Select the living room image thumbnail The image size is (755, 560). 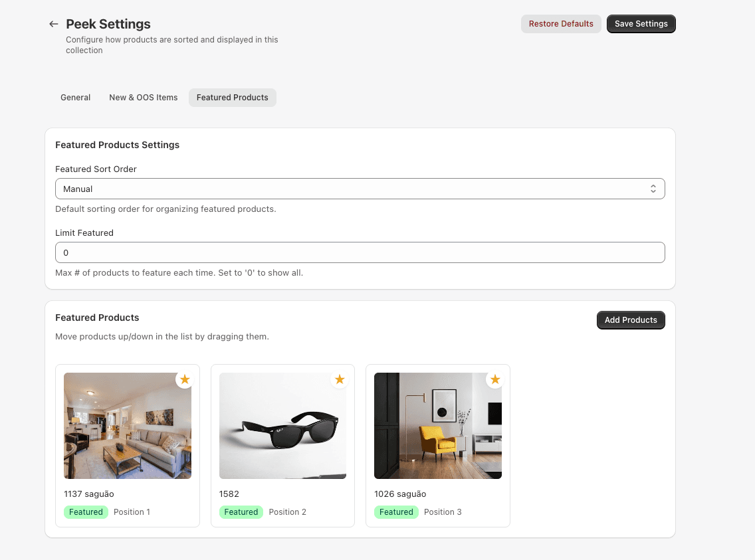(128, 426)
